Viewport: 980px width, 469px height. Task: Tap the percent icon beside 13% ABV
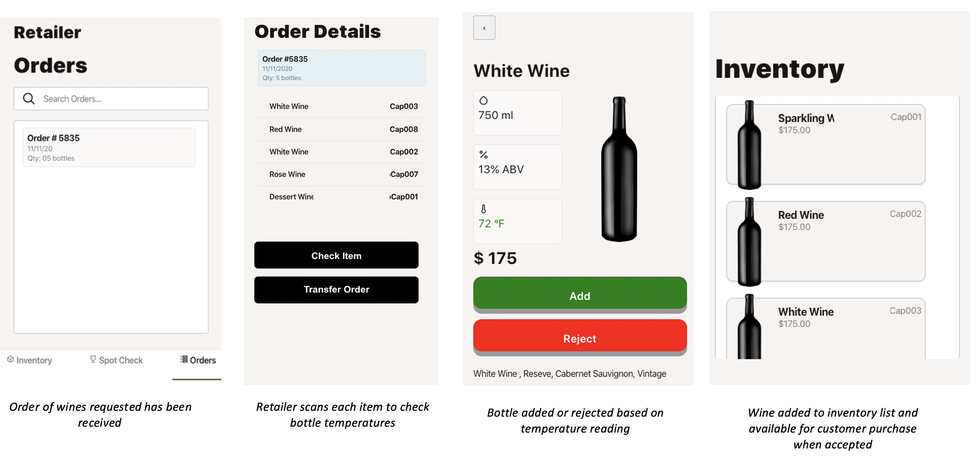484,155
